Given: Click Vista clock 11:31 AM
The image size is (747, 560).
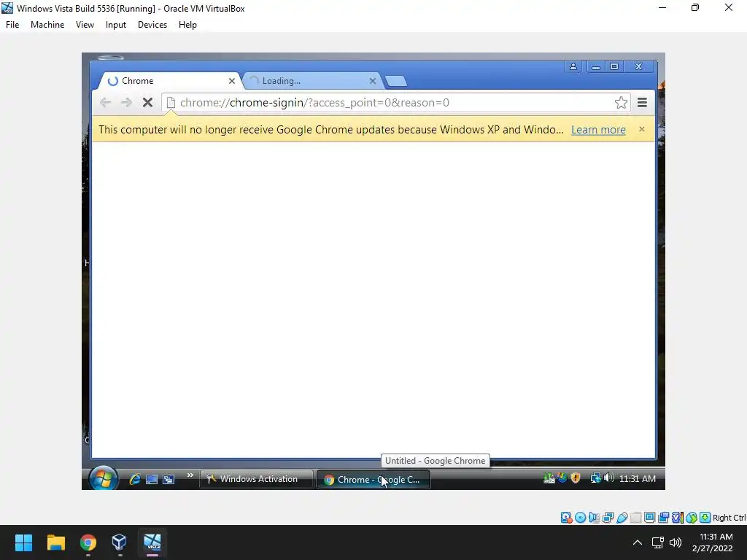Looking at the screenshot, I should click(x=638, y=479).
